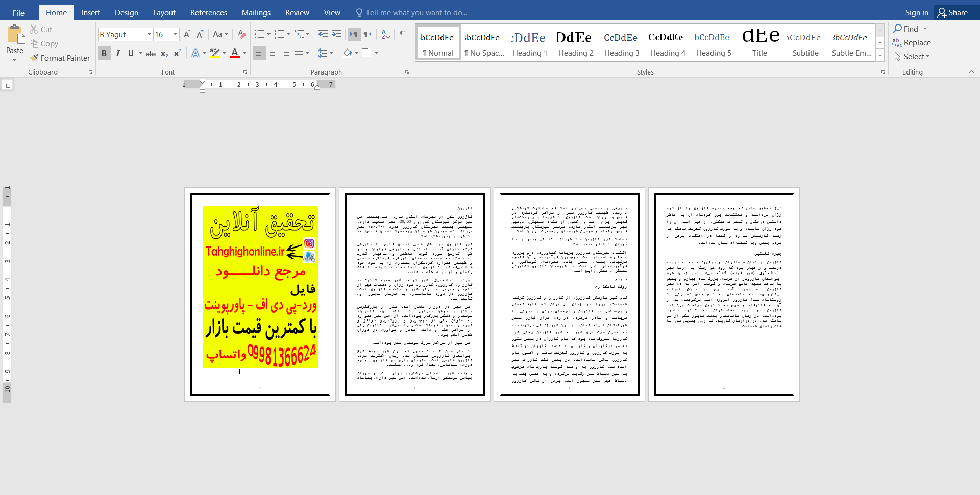The image size is (980, 495).
Task: Switch to the Layout tab
Action: click(164, 13)
